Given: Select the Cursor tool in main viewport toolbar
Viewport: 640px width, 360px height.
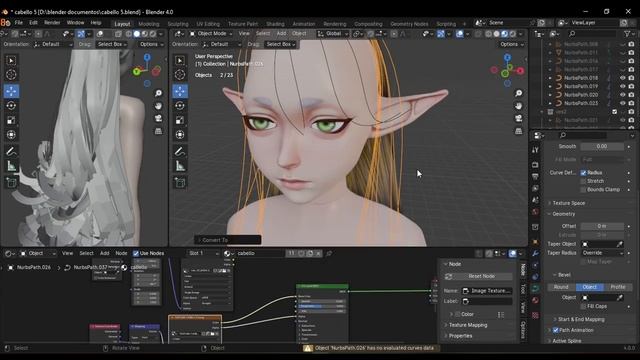Looking at the screenshot, I should [x=180, y=75].
